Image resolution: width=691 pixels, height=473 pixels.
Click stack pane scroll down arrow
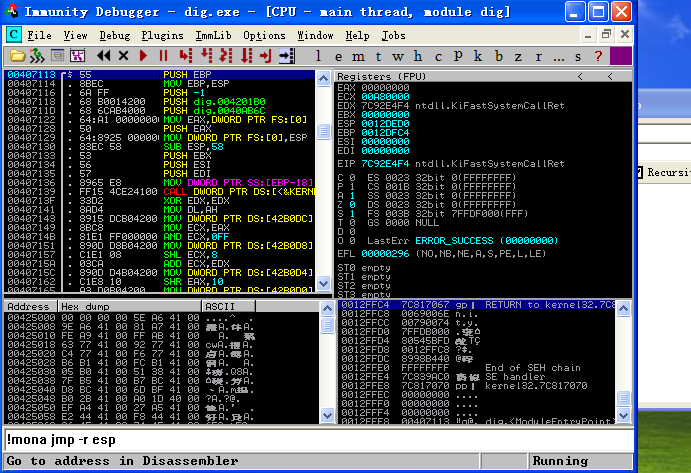(x=623, y=415)
